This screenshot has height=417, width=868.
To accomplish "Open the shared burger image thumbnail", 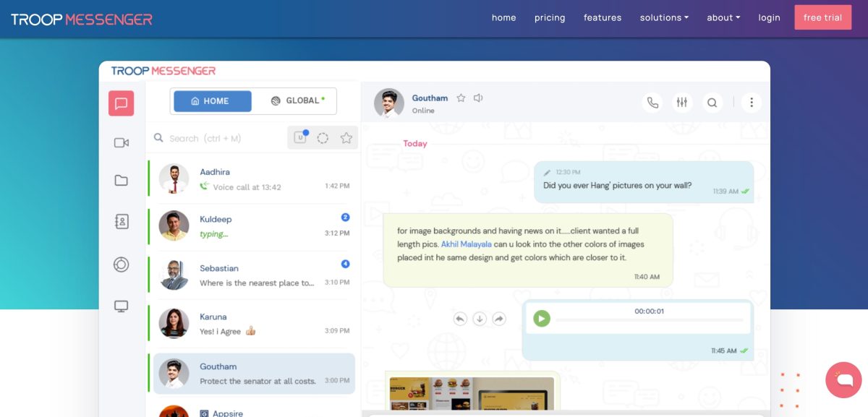I will [x=472, y=395].
